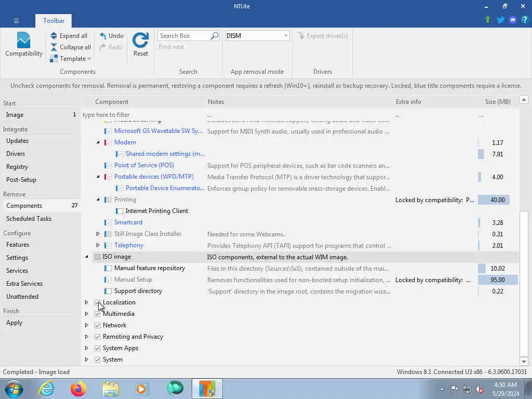
Task: Click the muted volume tray icon
Action: click(480, 389)
